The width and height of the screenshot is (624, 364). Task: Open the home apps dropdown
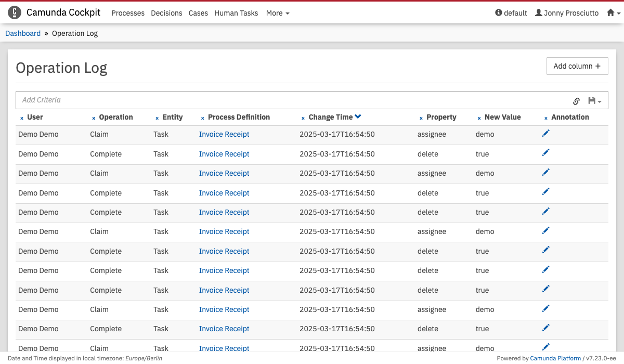pyautogui.click(x=613, y=13)
